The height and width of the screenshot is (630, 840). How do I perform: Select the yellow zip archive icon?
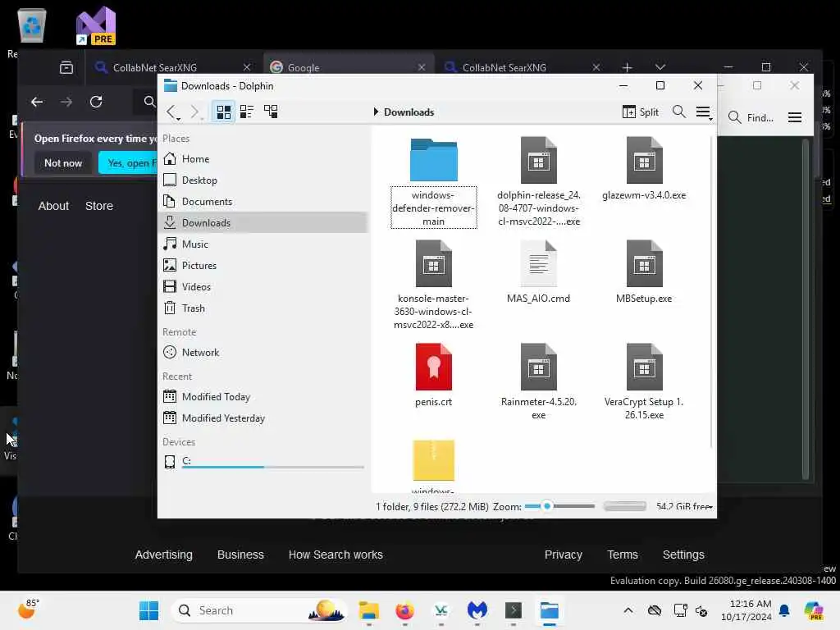click(433, 460)
